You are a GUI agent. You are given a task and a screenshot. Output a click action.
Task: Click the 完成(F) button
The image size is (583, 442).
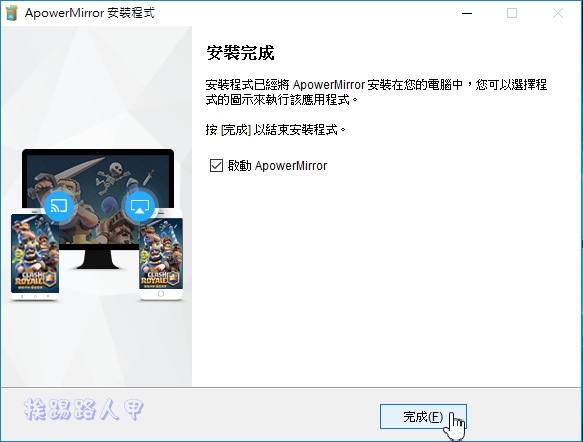tap(423, 417)
